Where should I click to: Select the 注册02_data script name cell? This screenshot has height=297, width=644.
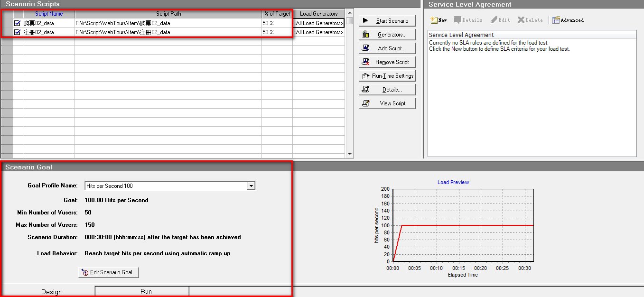49,32
